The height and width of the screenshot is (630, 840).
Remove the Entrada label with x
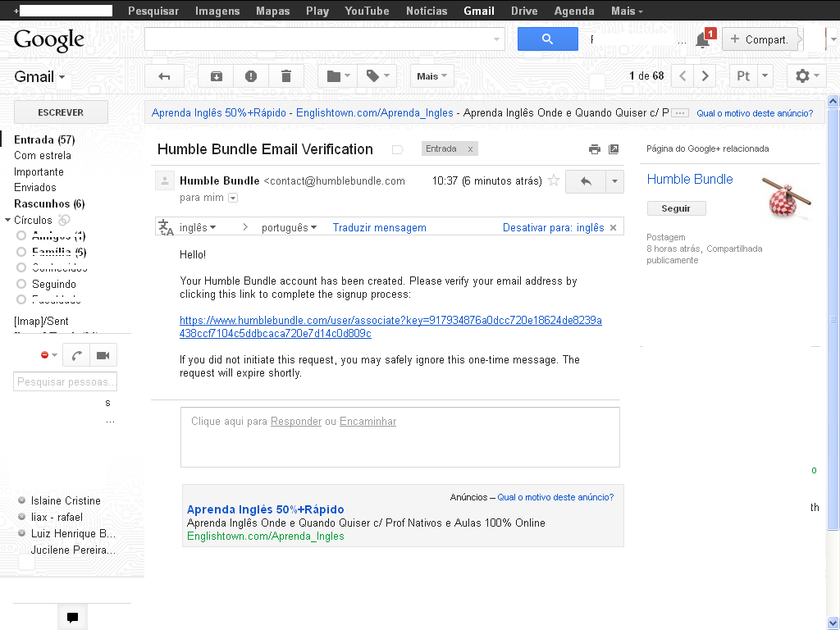(x=470, y=149)
